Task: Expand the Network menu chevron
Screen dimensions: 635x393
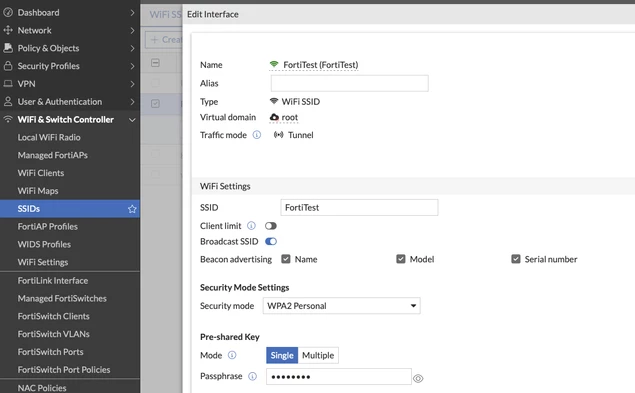Action: (132, 30)
